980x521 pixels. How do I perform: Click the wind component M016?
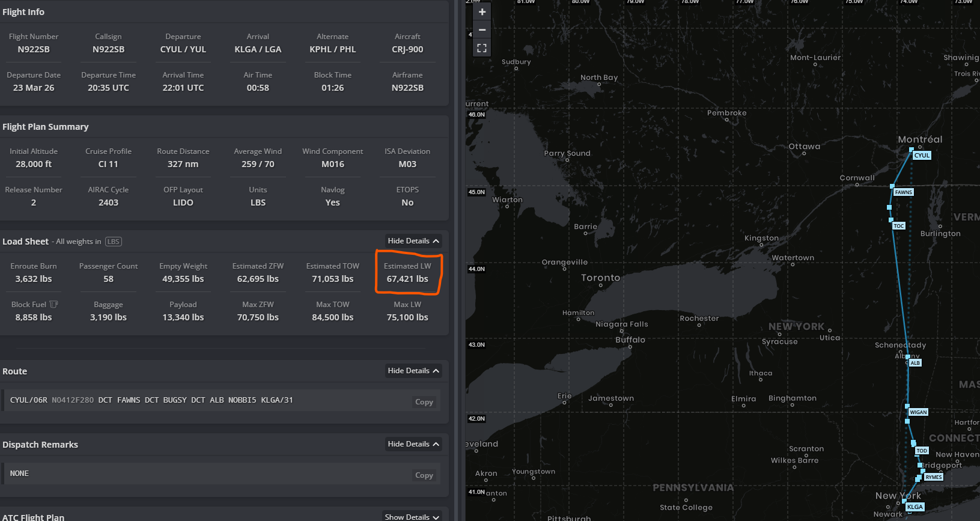click(333, 164)
